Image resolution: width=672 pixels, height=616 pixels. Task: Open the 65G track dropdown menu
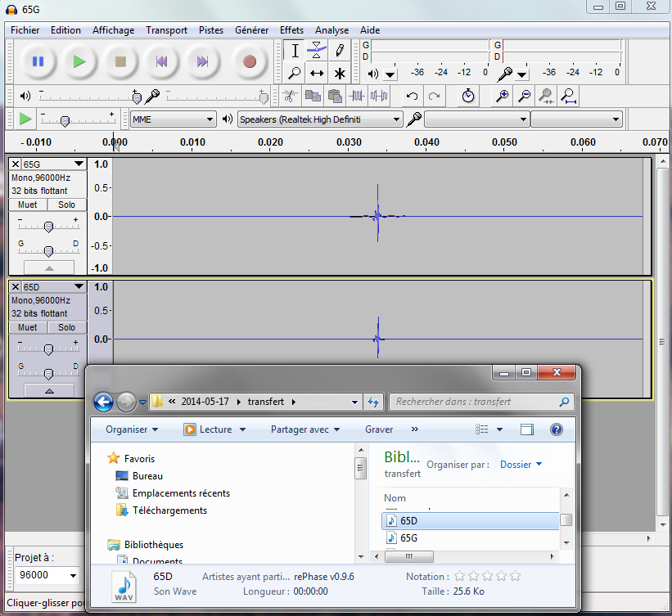click(x=79, y=164)
